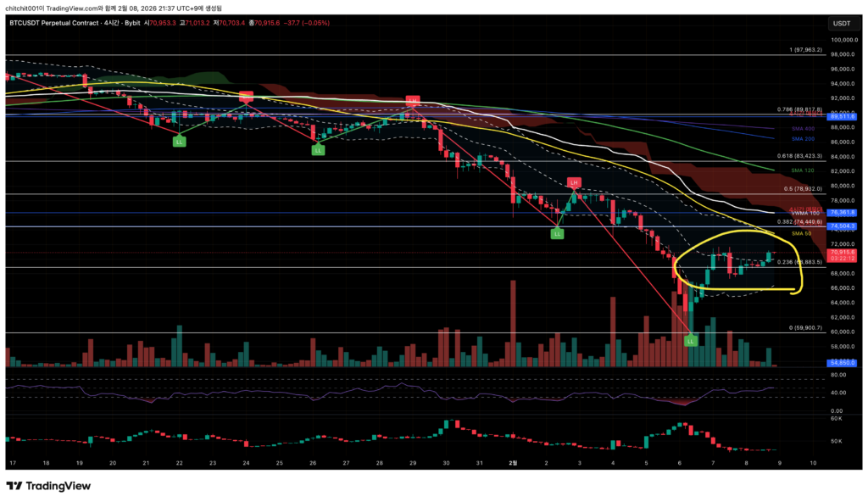Click the 54,850.0 volume value tag

pos(843,362)
